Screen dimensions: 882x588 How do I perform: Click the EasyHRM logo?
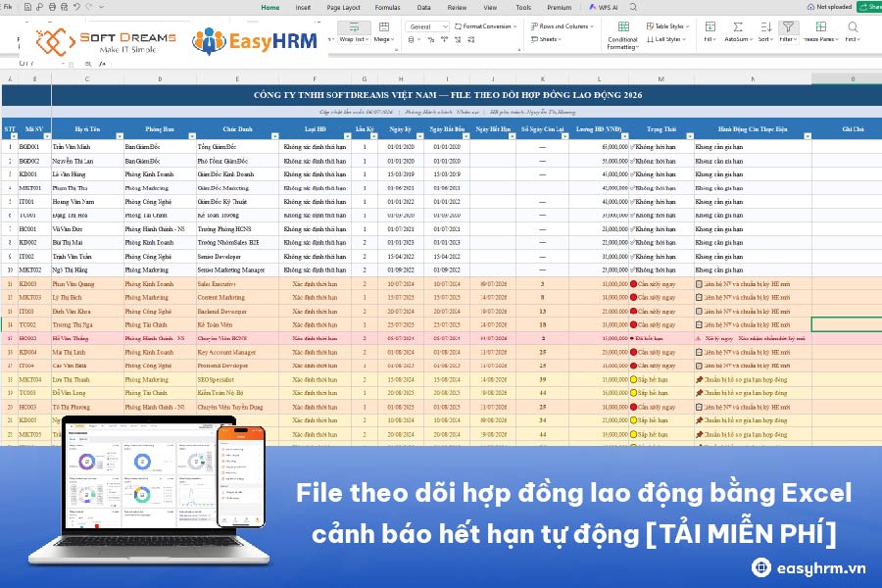point(255,41)
